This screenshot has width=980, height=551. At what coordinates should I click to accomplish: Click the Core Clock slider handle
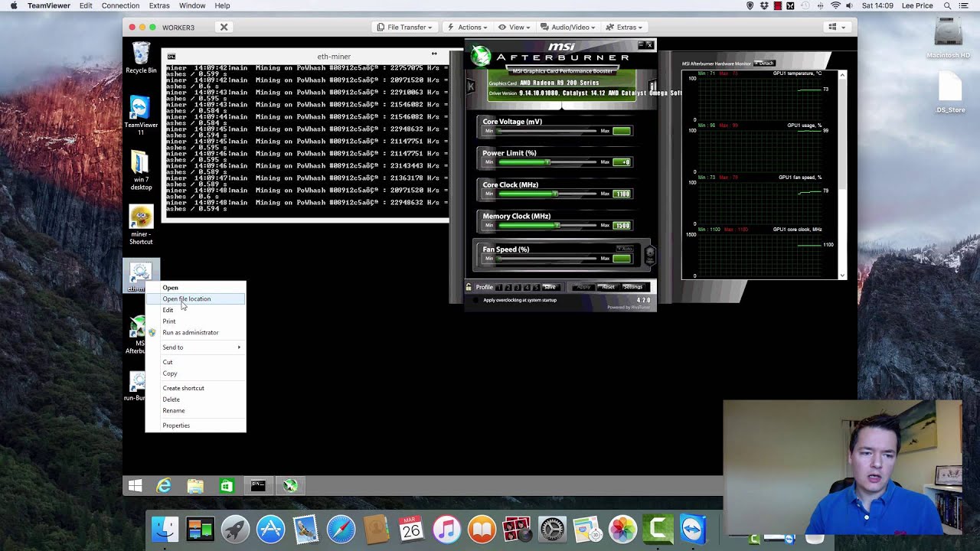pos(556,194)
